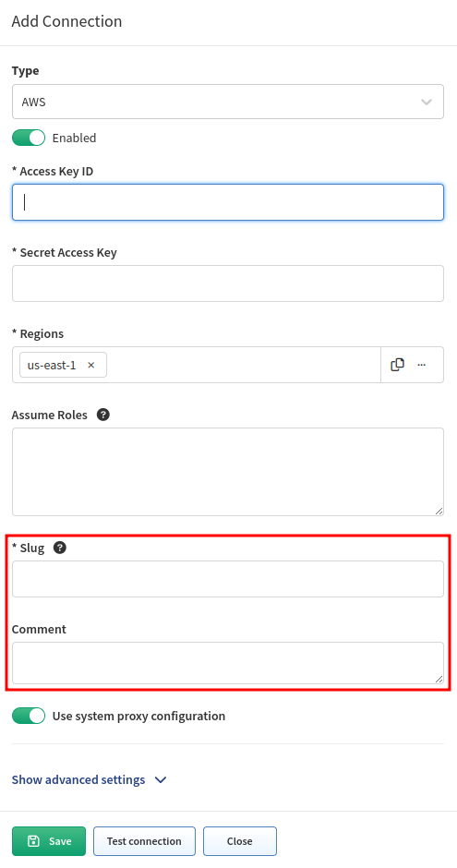The image size is (457, 868).
Task: Click the Close button
Action: click(239, 841)
